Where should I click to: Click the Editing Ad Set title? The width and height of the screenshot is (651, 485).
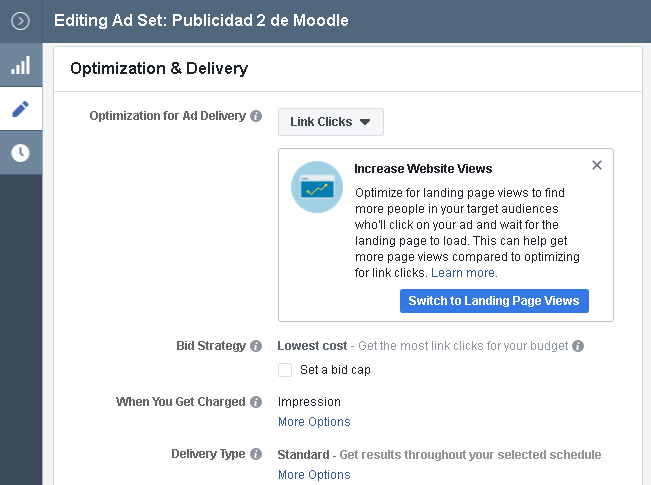click(x=201, y=20)
